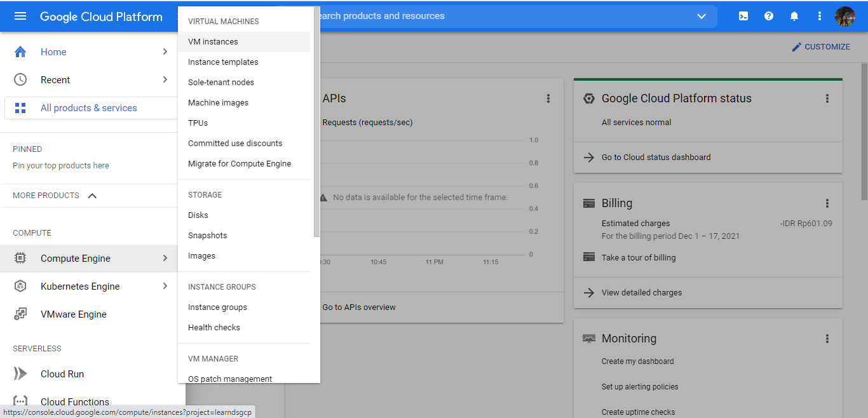Click the All products grid icon
This screenshot has width=868, height=418.
click(x=20, y=108)
